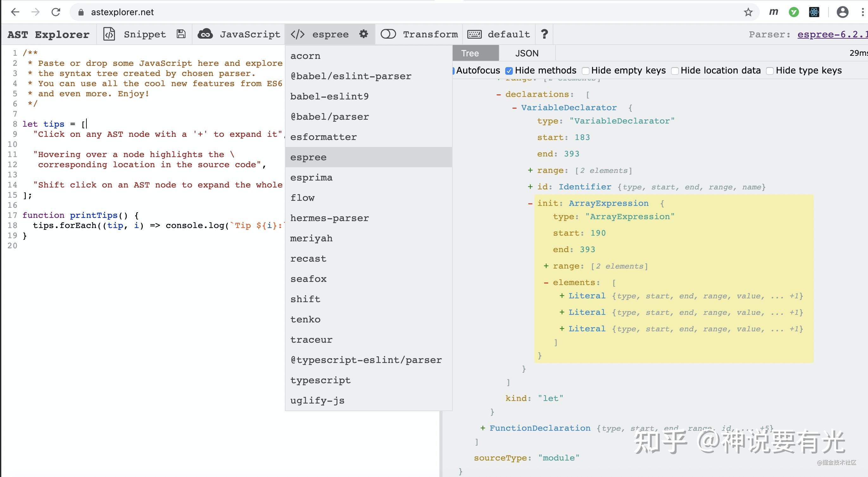Click the keyboard keymap icon

475,34
